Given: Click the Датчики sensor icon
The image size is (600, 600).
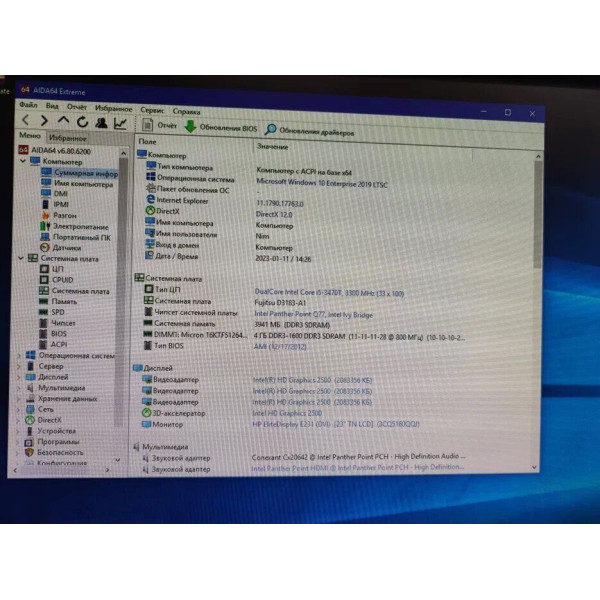Looking at the screenshot, I should click(45, 248).
